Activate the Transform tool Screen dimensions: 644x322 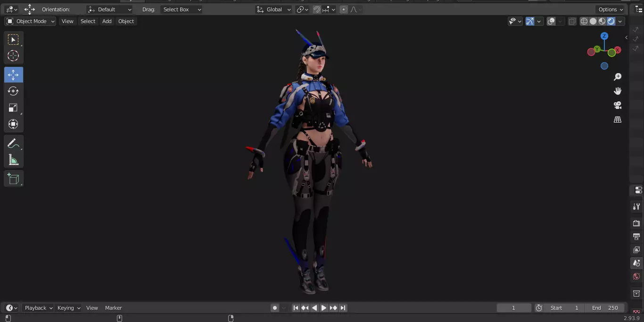[x=13, y=124]
